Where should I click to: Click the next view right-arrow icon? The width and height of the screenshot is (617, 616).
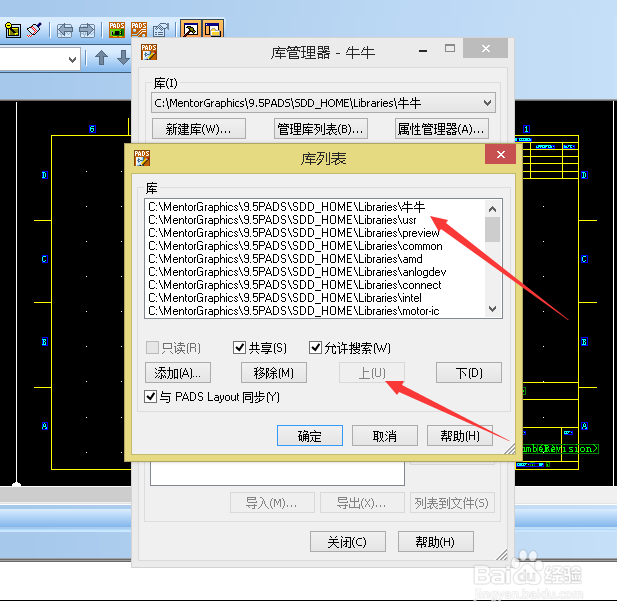click(87, 30)
